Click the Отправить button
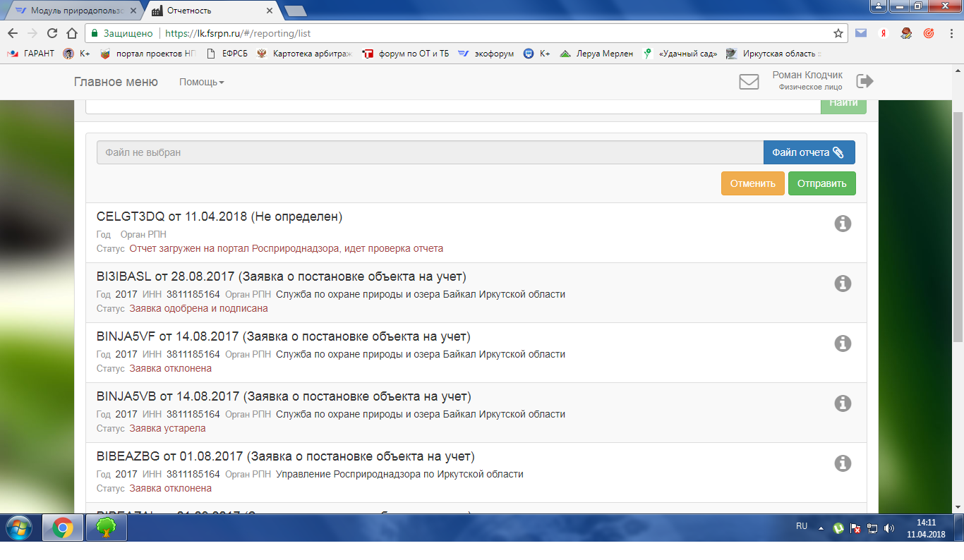This screenshot has width=964, height=560. [x=821, y=183]
